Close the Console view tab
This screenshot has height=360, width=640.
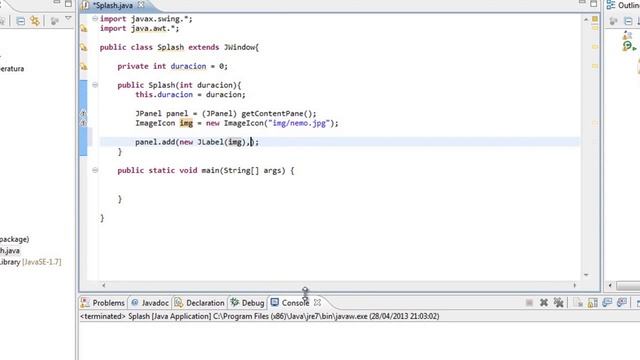[317, 302]
